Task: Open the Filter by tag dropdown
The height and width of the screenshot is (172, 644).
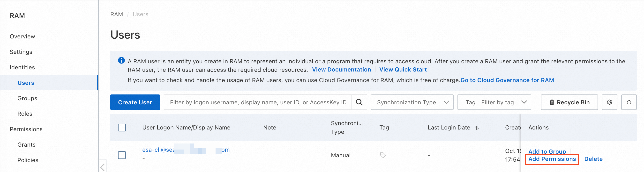Action: tap(494, 102)
